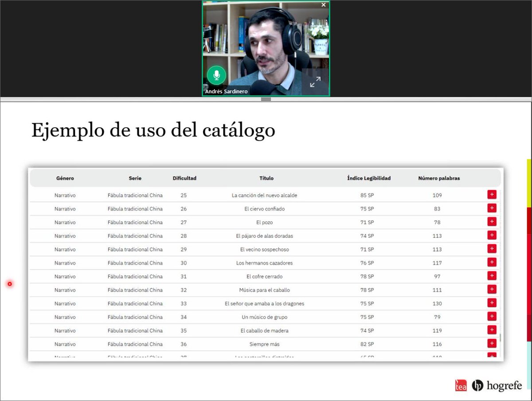Add 'El ciervo confiado' via its plus icon
The image size is (532, 401).
point(492,208)
